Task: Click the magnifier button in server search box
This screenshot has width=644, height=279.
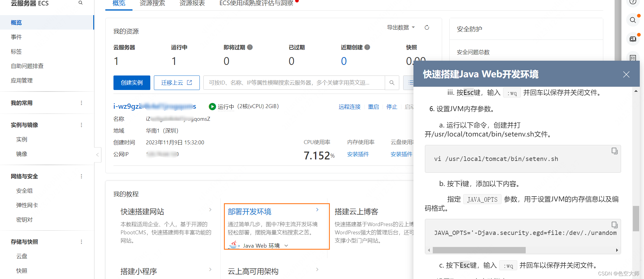Action: coord(392,83)
